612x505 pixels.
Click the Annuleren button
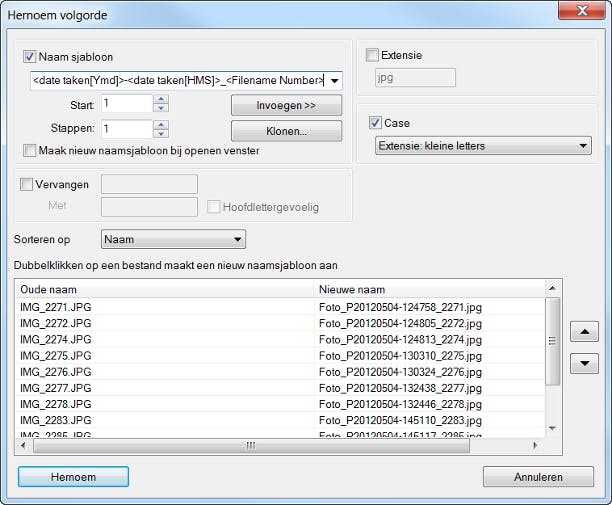click(x=538, y=477)
